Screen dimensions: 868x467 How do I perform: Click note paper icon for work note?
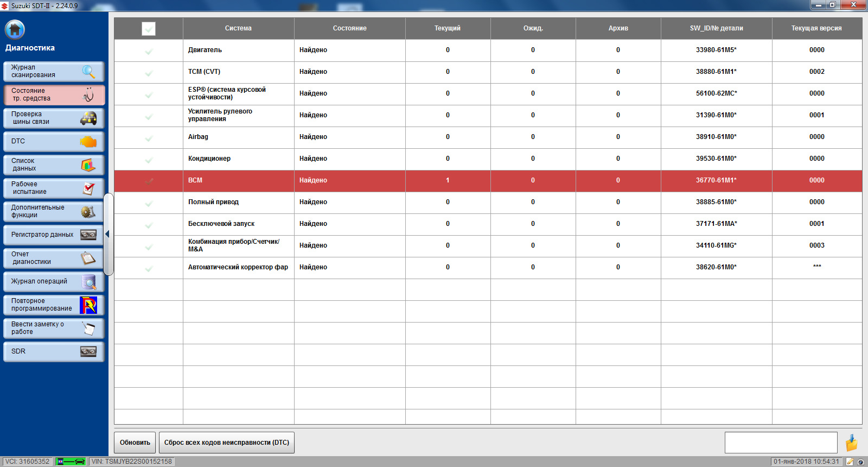(88, 328)
